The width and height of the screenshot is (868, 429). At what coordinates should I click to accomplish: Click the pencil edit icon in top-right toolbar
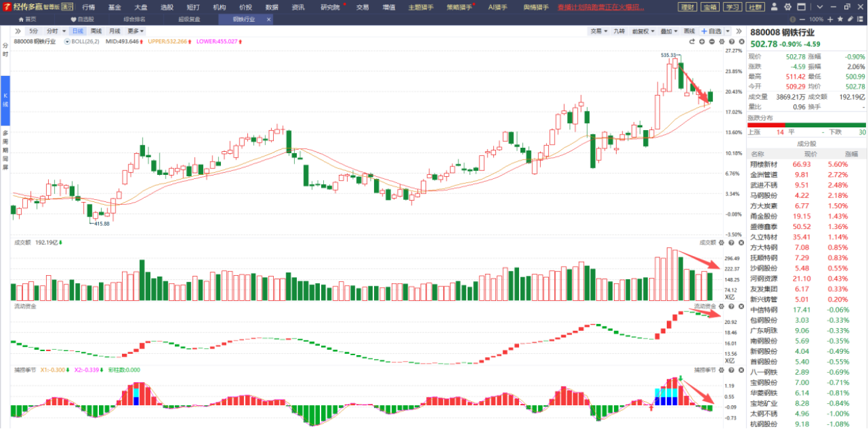850,19
